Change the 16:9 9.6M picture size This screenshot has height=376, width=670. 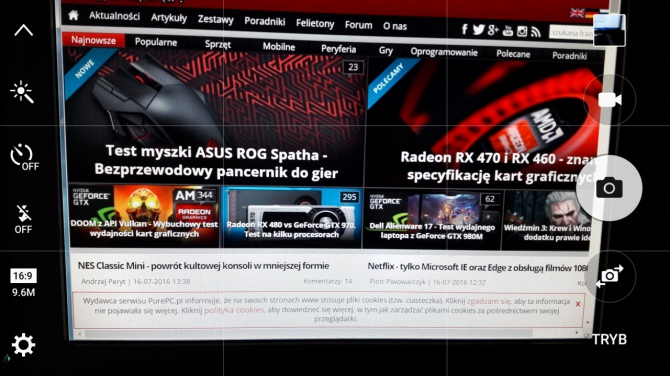coord(23,283)
